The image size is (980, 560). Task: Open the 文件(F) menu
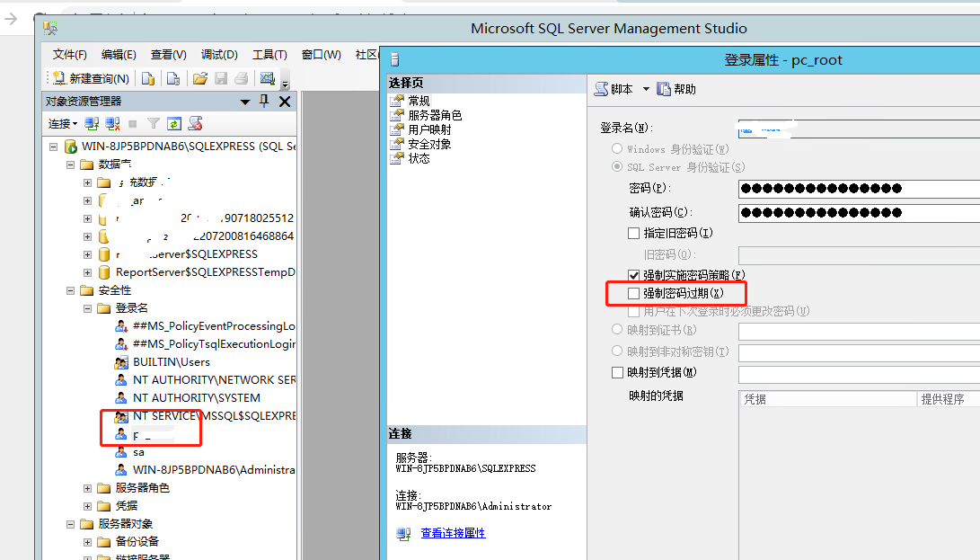tap(70, 55)
